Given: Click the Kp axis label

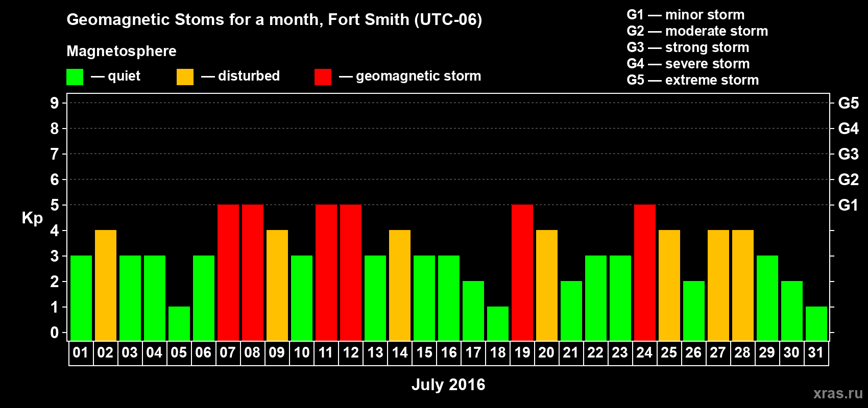Looking at the screenshot, I should click(32, 218).
